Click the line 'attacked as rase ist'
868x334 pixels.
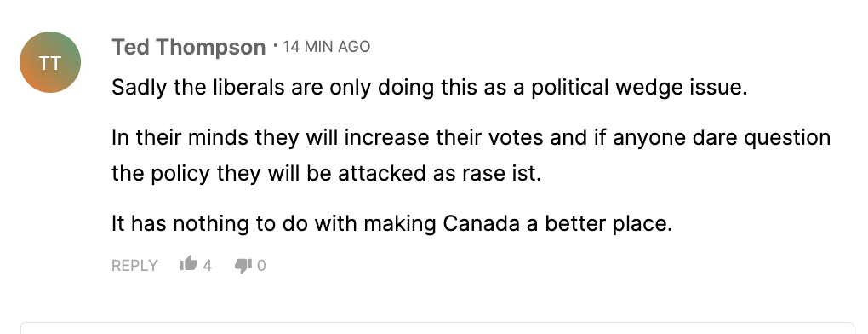tap(326, 173)
